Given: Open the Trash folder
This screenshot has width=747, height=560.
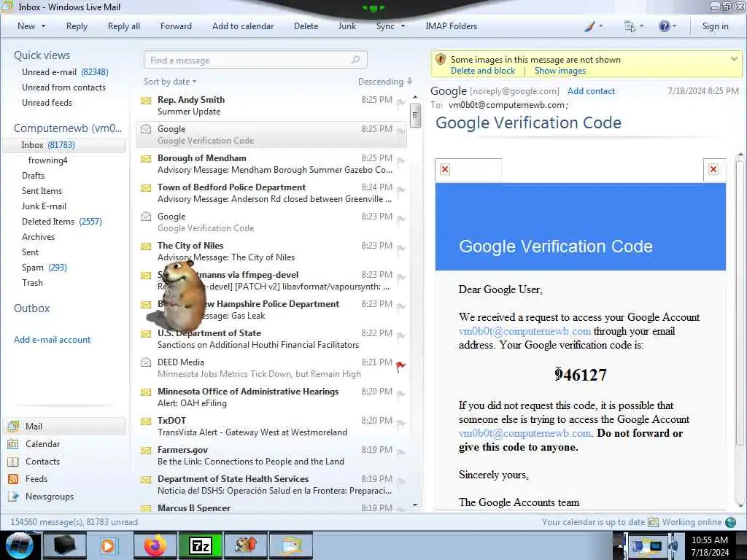Looking at the screenshot, I should pos(32,282).
